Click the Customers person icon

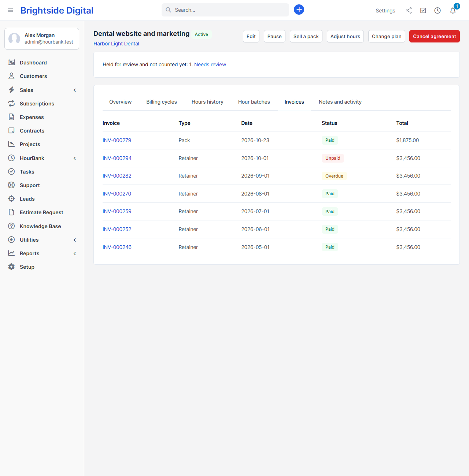12,76
